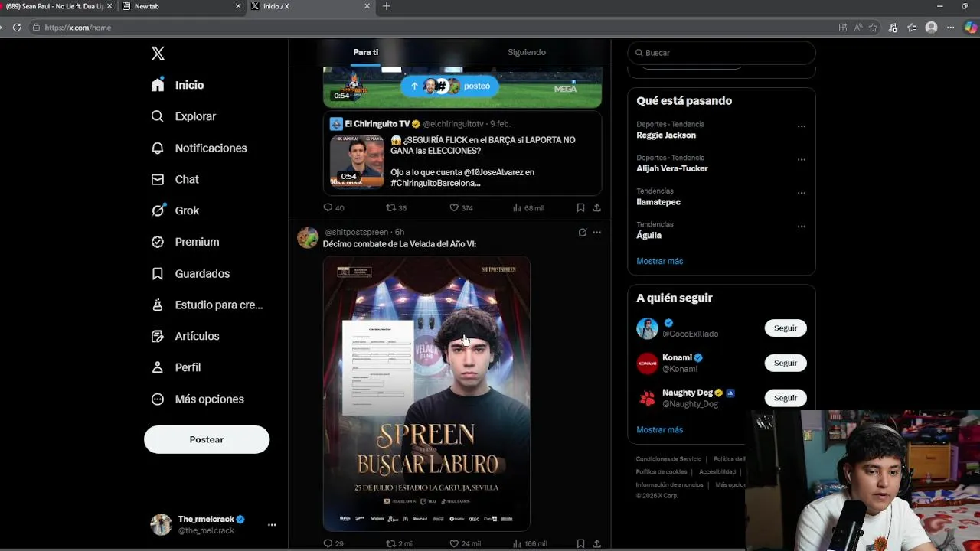Open Condiciones de Servicio footer link
The image size is (980, 551).
tap(668, 459)
